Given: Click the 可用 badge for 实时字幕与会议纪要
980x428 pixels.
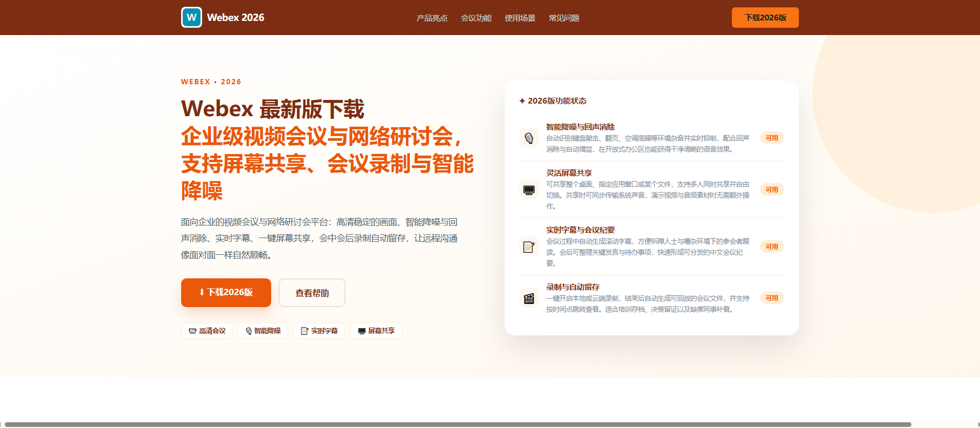Looking at the screenshot, I should click(x=772, y=246).
